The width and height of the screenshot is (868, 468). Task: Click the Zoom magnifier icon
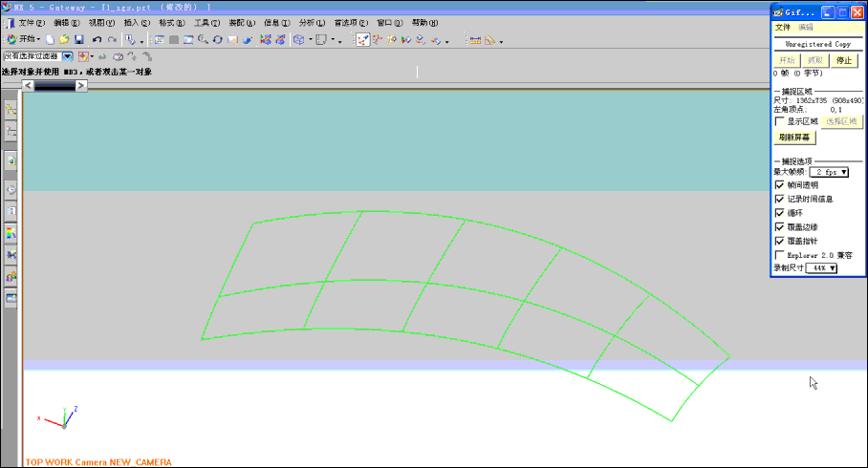pos(204,39)
